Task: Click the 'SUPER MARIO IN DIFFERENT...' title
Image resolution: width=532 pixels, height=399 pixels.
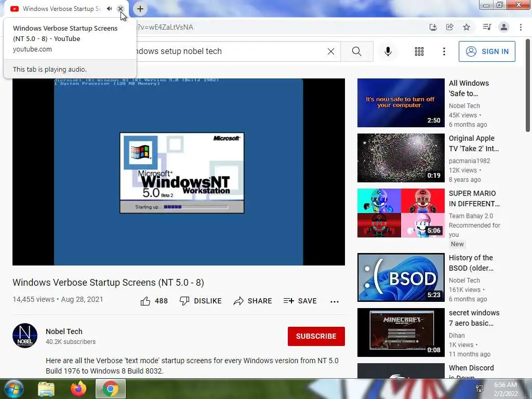Action: (x=474, y=198)
